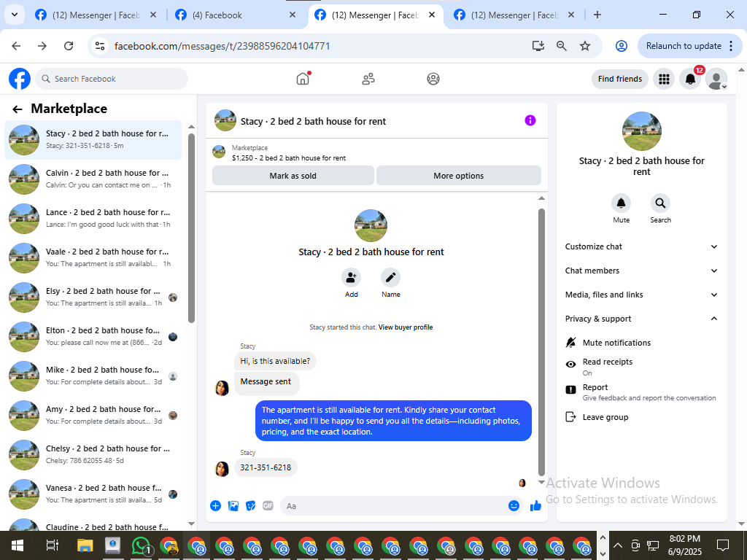Open Calvin conversation in list
This screenshot has height=560, width=747.
pyautogui.click(x=93, y=179)
